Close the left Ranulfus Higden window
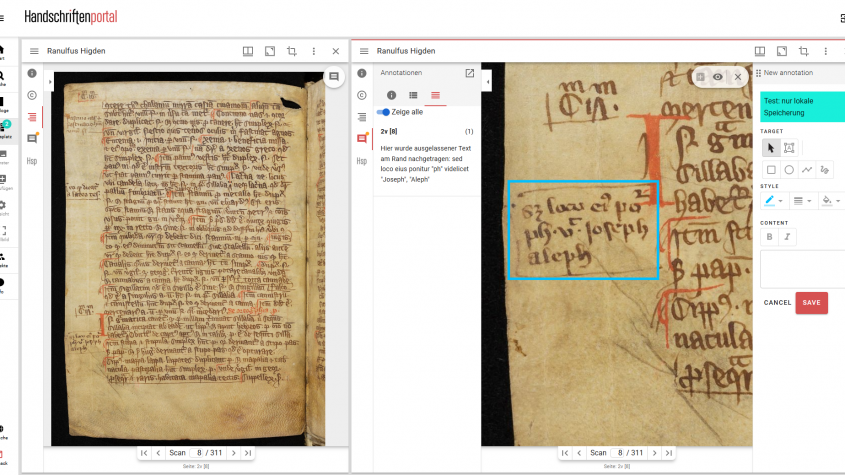The image size is (845, 475). point(336,51)
